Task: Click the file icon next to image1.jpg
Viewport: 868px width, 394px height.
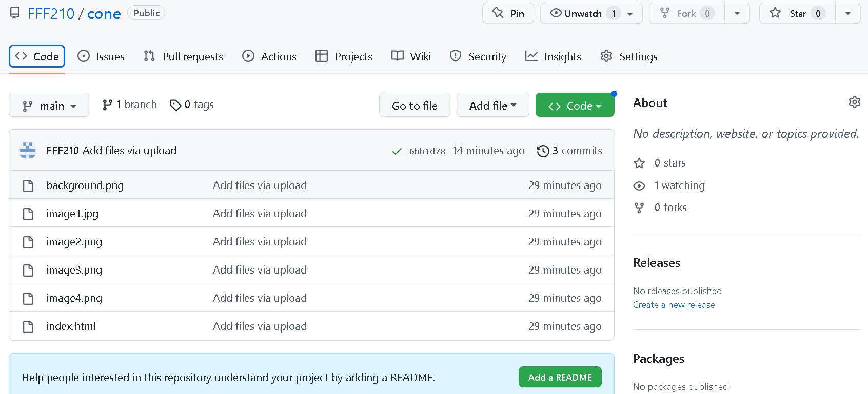Action: pyautogui.click(x=28, y=214)
